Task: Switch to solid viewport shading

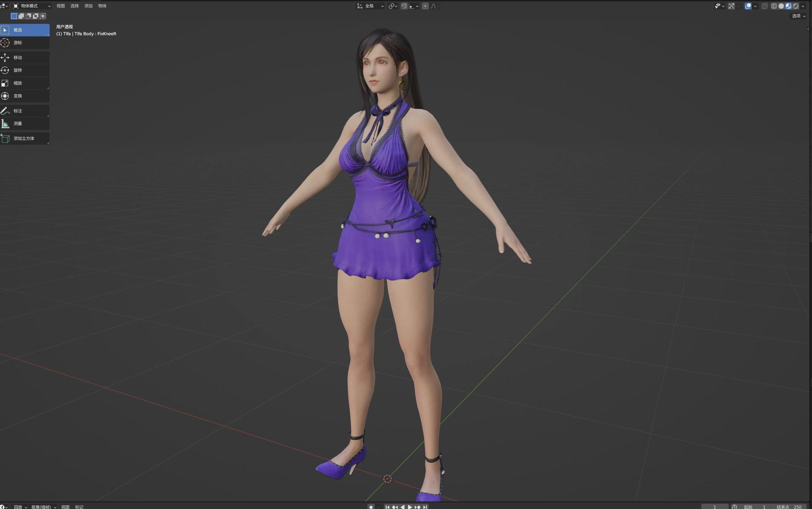Action: 781,6
